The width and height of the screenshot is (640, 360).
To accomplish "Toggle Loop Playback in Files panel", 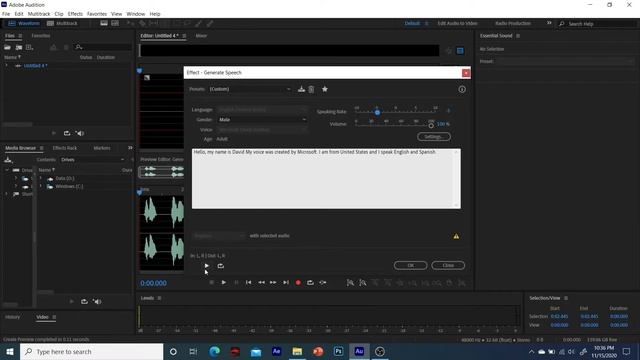I will pyautogui.click(x=67, y=133).
